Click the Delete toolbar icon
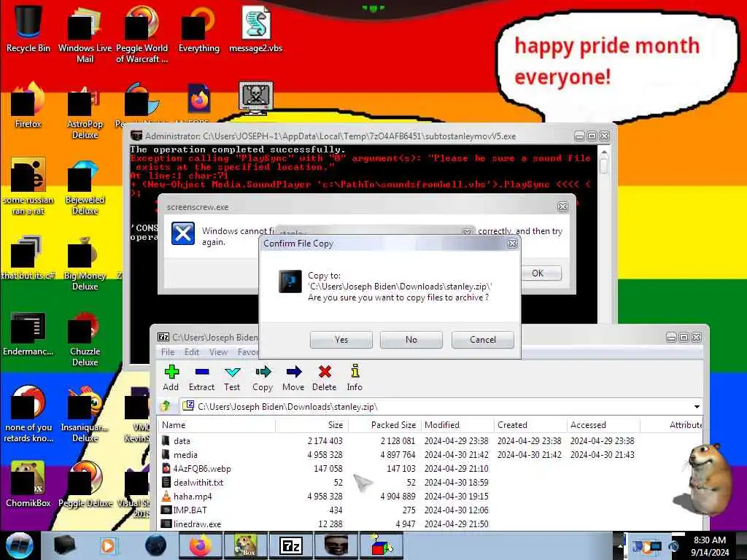The image size is (747, 560). [x=324, y=378]
